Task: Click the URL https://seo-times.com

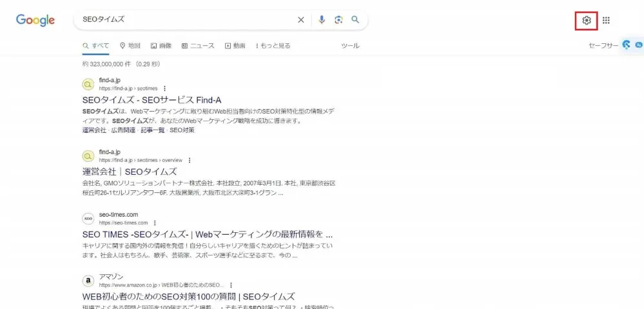Action: tap(123, 223)
